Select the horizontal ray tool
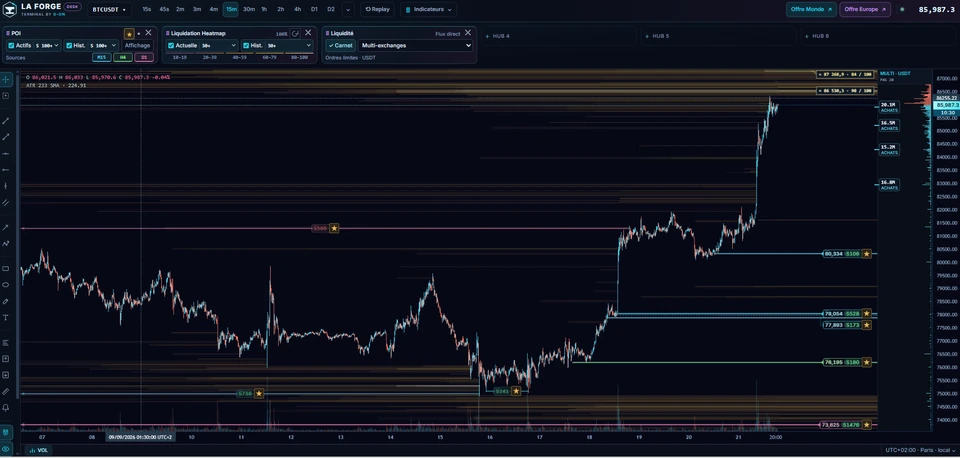 (6, 170)
